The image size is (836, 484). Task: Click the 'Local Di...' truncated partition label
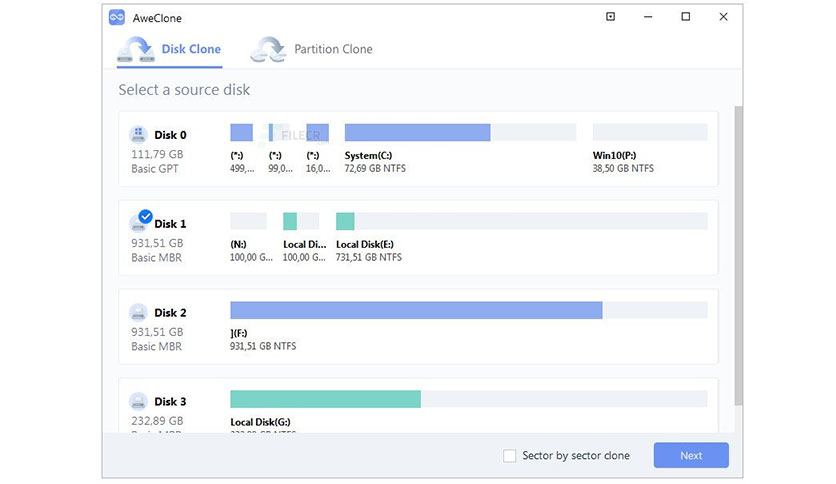(x=304, y=245)
